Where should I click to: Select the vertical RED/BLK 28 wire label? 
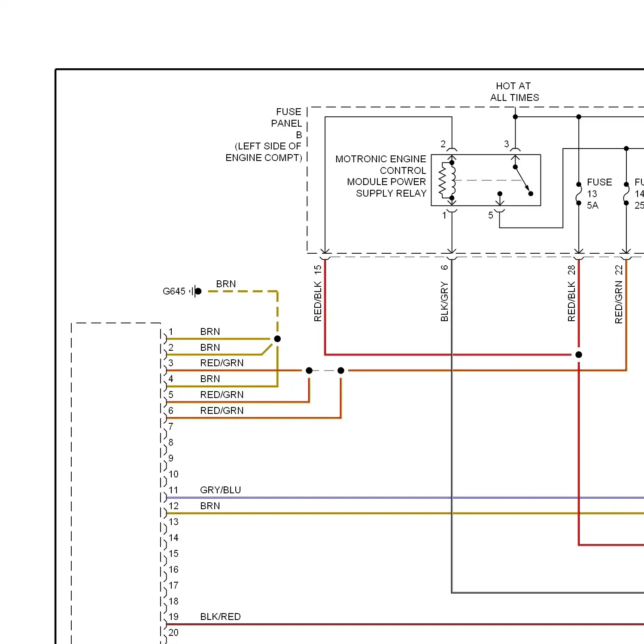click(571, 293)
